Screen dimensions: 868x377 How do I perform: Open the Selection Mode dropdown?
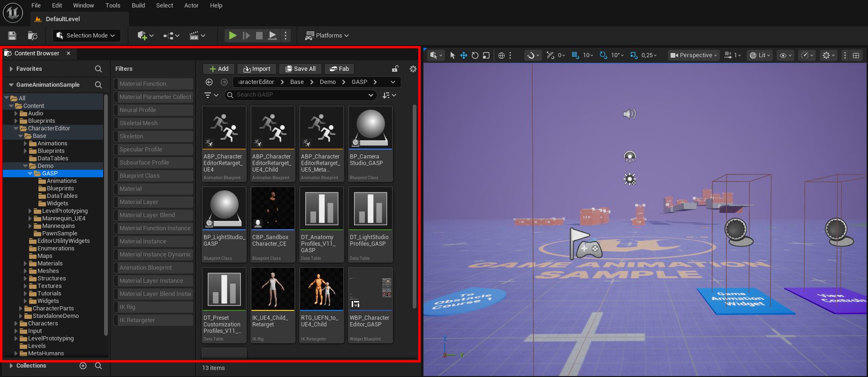point(86,36)
